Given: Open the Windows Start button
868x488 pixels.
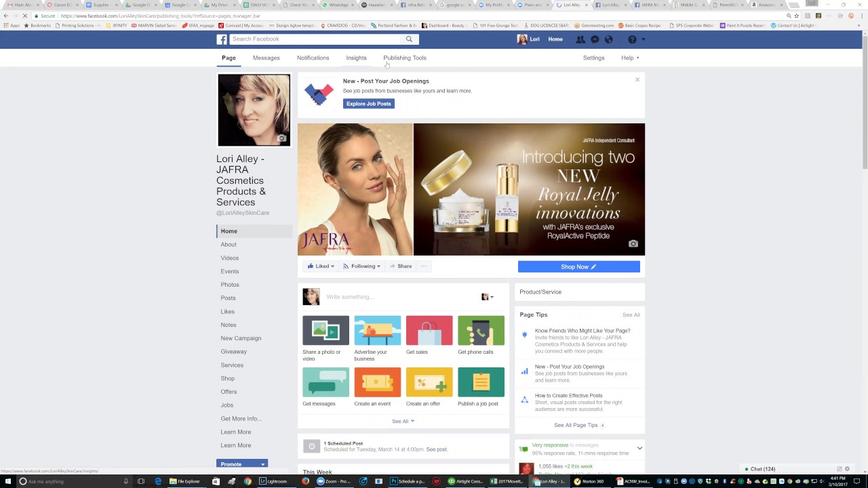Looking at the screenshot, I should point(7,481).
